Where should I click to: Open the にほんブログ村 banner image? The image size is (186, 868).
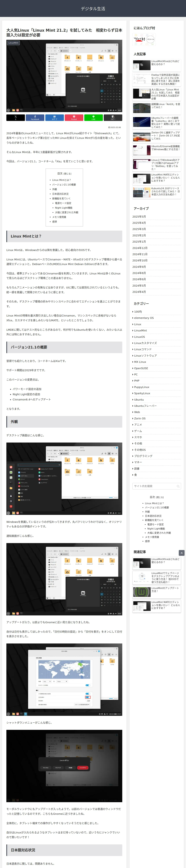click(144, 39)
